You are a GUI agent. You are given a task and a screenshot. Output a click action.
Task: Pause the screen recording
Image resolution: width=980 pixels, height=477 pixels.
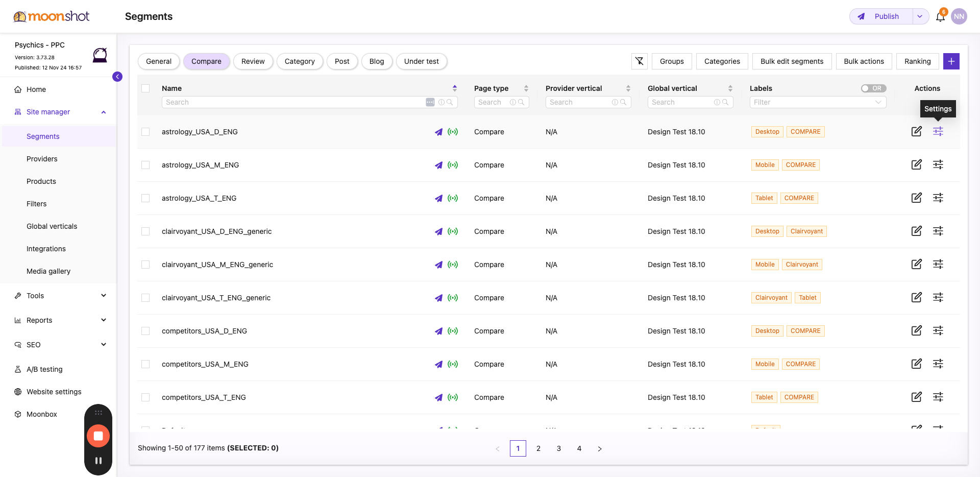99,461
